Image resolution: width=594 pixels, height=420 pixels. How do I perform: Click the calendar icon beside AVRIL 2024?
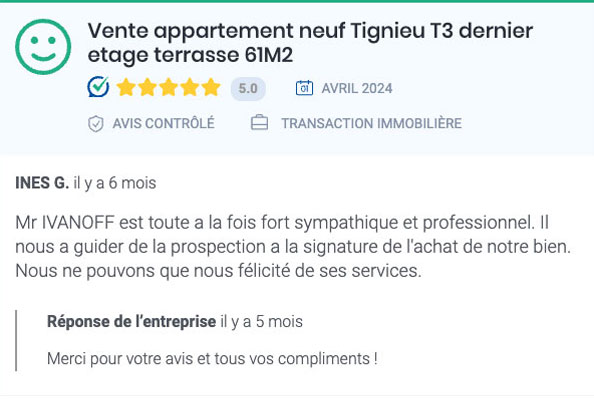[304, 88]
